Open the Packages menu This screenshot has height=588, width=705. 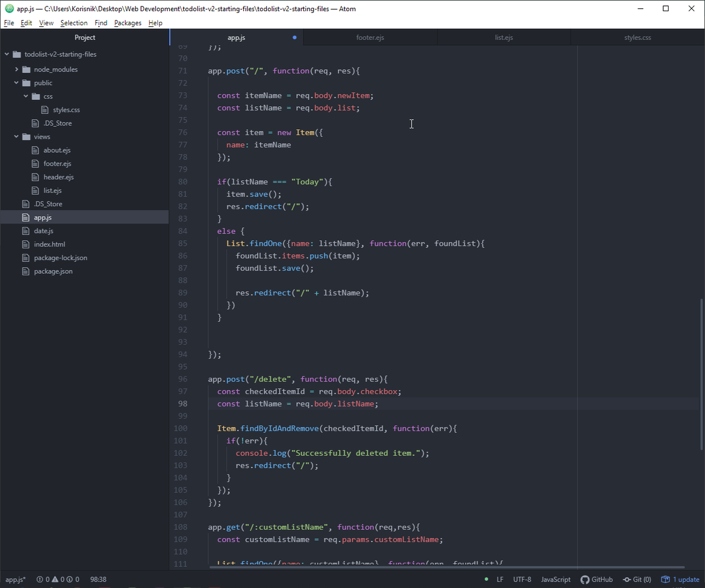[128, 23]
